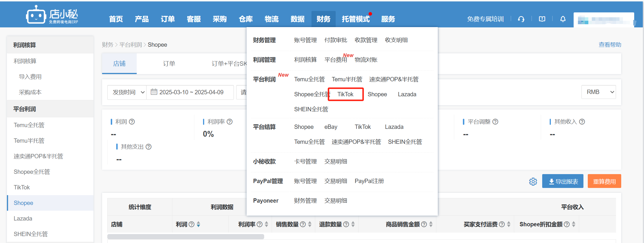The width and height of the screenshot is (644, 243).
Task: Click help icon in 买家支付运费 table header
Action: [502, 224]
